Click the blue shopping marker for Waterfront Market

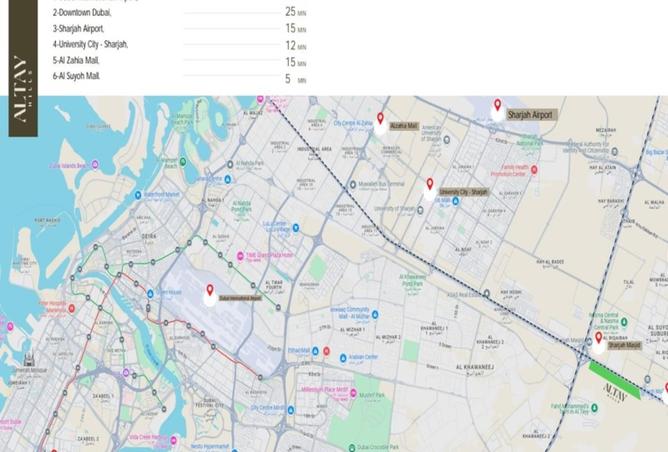coord(138,195)
